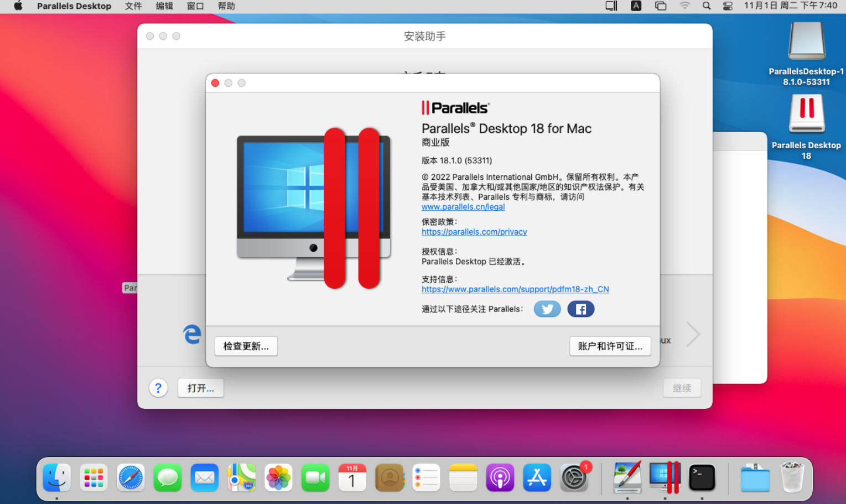Screen dimensions: 846x504
Task: Click the 账户和许可证... button
Action: (610, 346)
